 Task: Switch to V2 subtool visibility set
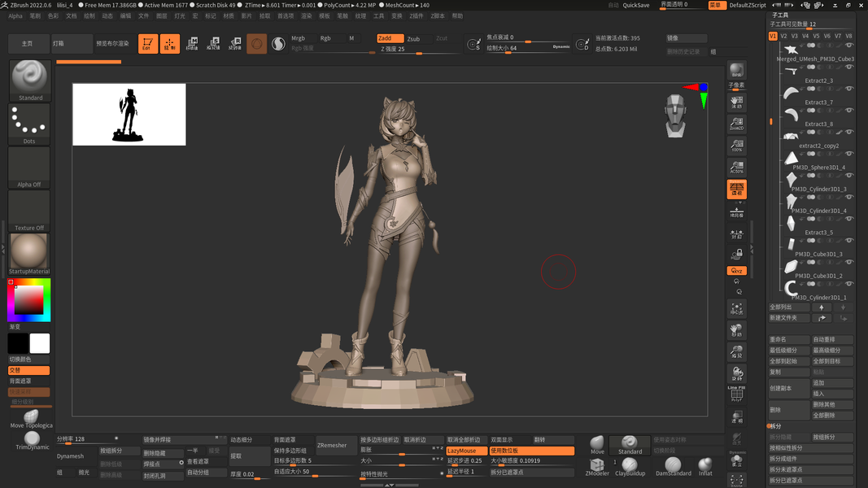click(784, 36)
